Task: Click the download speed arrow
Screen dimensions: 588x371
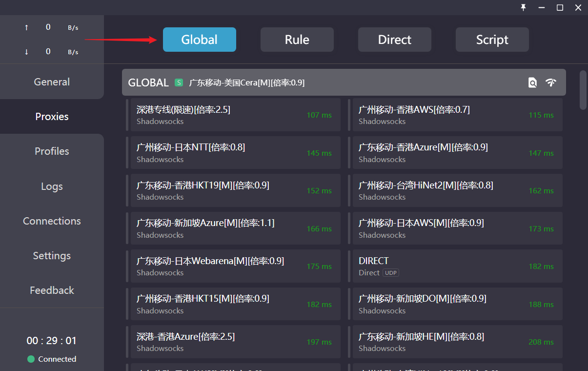Action: tap(26, 52)
